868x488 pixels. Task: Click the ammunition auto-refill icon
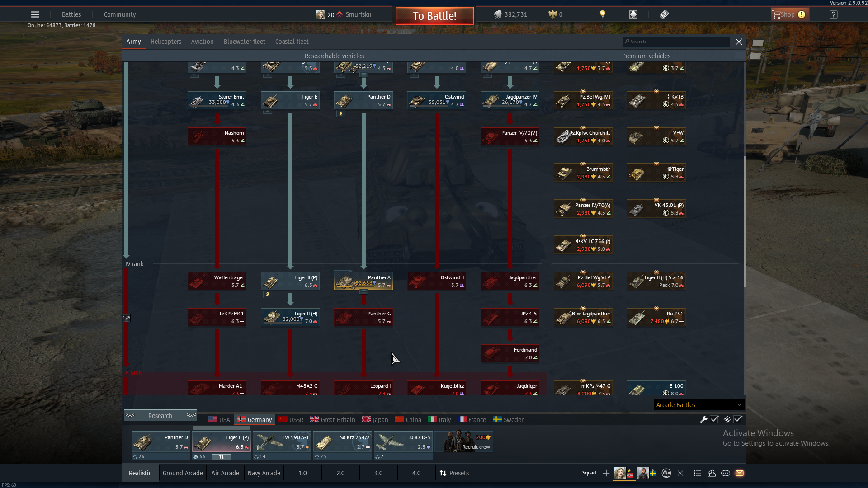click(727, 419)
